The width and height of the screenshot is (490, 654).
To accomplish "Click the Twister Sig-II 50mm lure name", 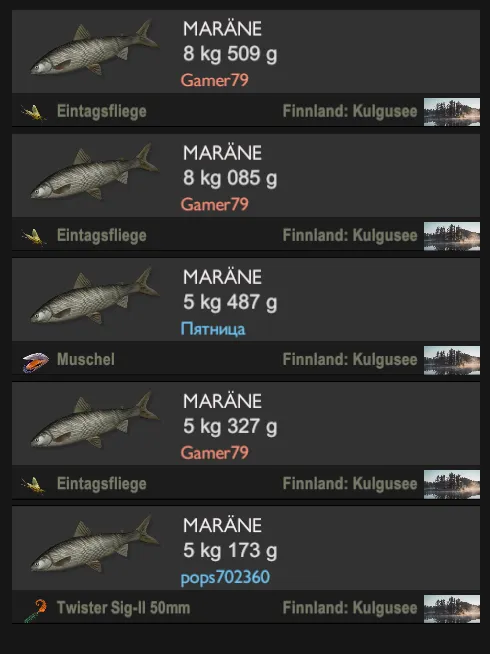I will [x=123, y=608].
